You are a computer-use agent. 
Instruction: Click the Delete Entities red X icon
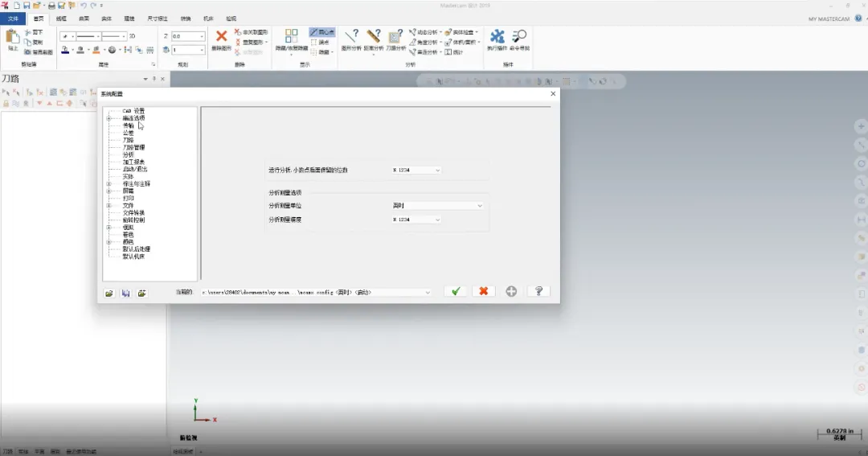point(222,36)
